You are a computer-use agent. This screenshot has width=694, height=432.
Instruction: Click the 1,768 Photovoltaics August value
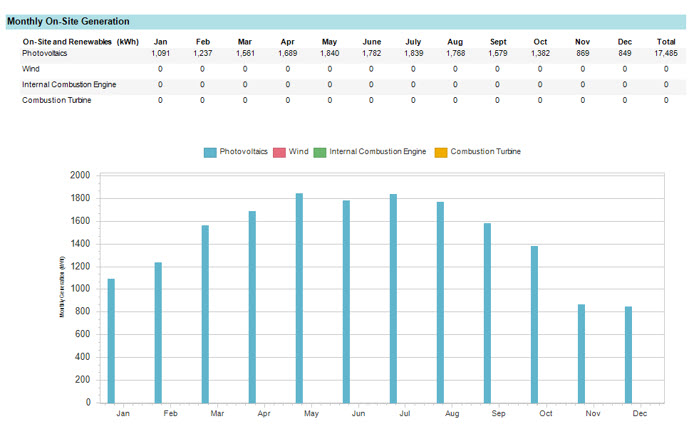click(455, 53)
